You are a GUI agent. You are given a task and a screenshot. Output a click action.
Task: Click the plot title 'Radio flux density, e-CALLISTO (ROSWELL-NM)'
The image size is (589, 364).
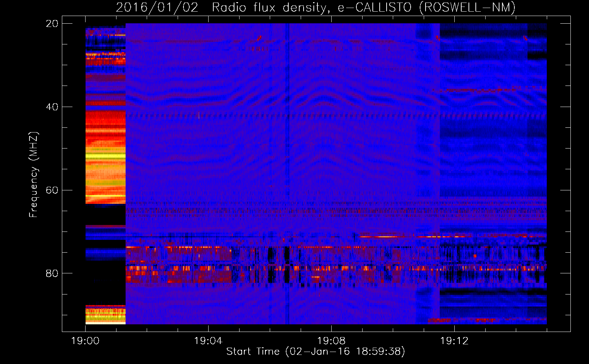click(364, 7)
